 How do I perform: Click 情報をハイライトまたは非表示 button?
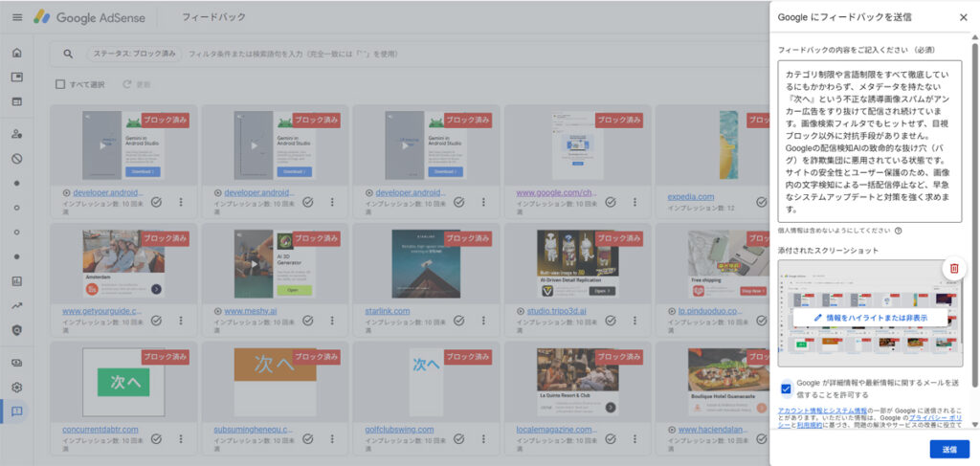tap(870, 318)
